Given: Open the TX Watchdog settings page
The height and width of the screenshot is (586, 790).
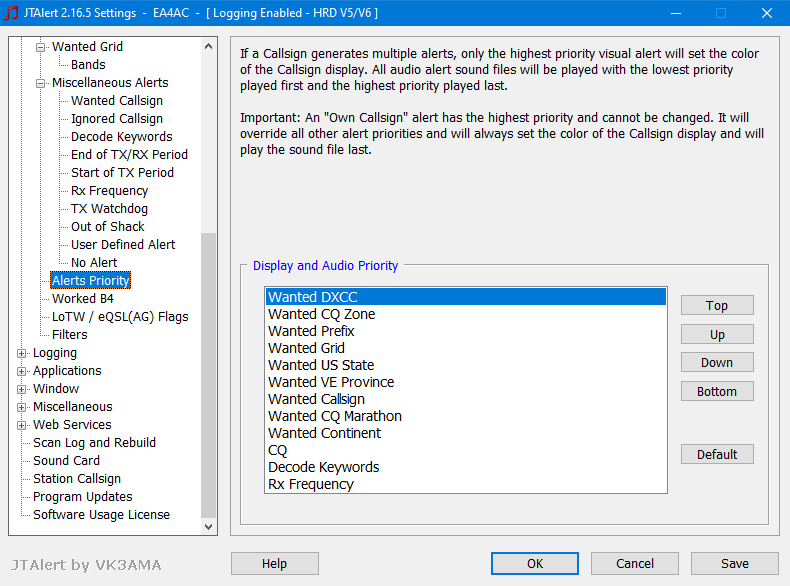Looking at the screenshot, I should (x=109, y=209).
